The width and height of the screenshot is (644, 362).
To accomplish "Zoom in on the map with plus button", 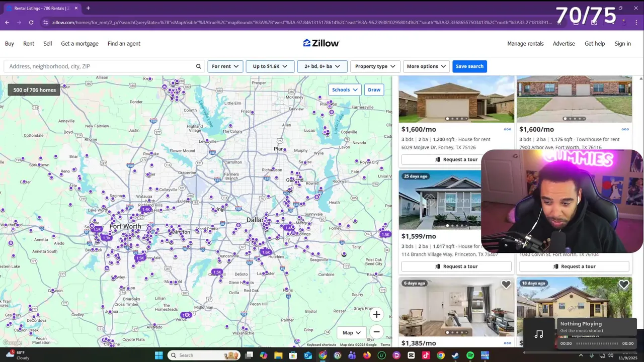I will tap(376, 315).
